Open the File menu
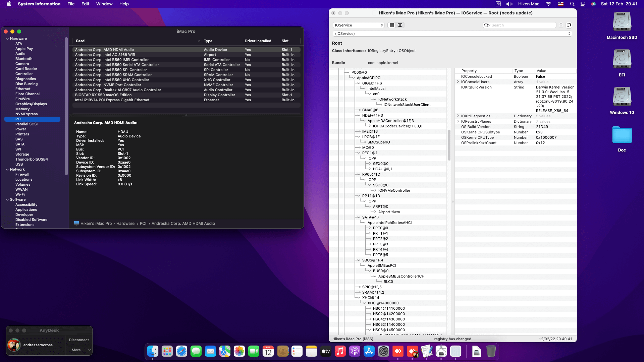The width and height of the screenshot is (644, 362). (x=71, y=4)
